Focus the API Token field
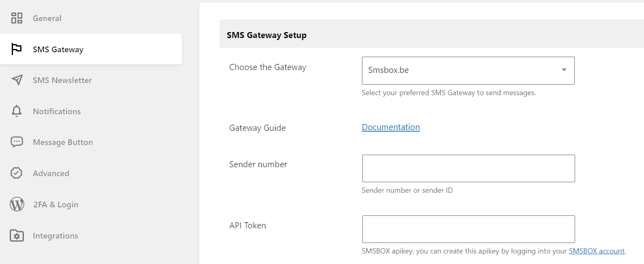The width and height of the screenshot is (644, 264). (469, 229)
